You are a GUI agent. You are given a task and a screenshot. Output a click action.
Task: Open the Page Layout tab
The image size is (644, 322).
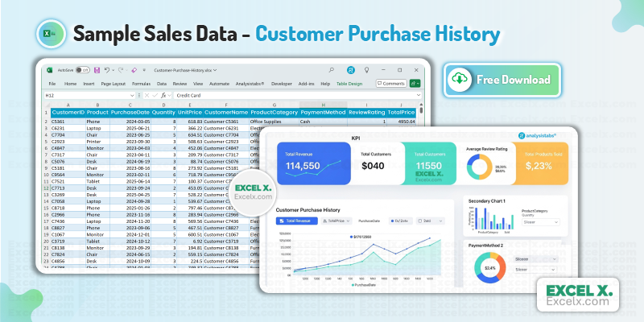[x=113, y=84]
